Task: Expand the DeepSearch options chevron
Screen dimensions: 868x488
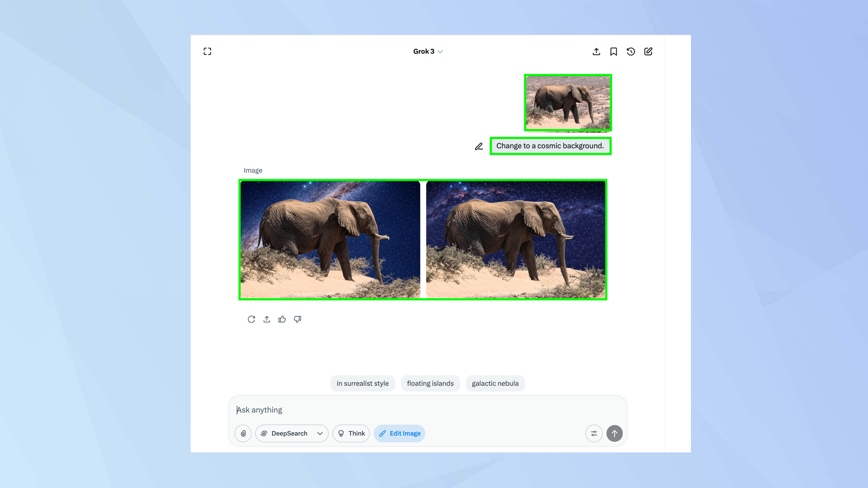Action: (320, 433)
